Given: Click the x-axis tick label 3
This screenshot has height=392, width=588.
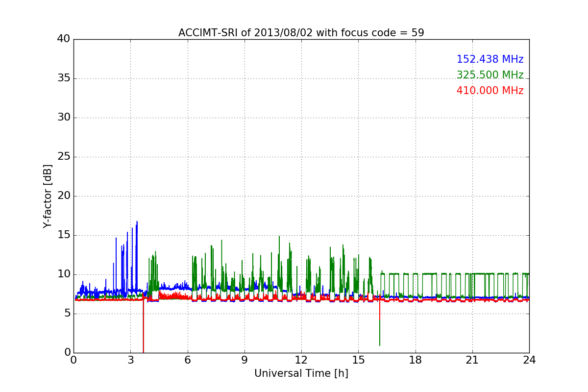Looking at the screenshot, I should point(130,360).
